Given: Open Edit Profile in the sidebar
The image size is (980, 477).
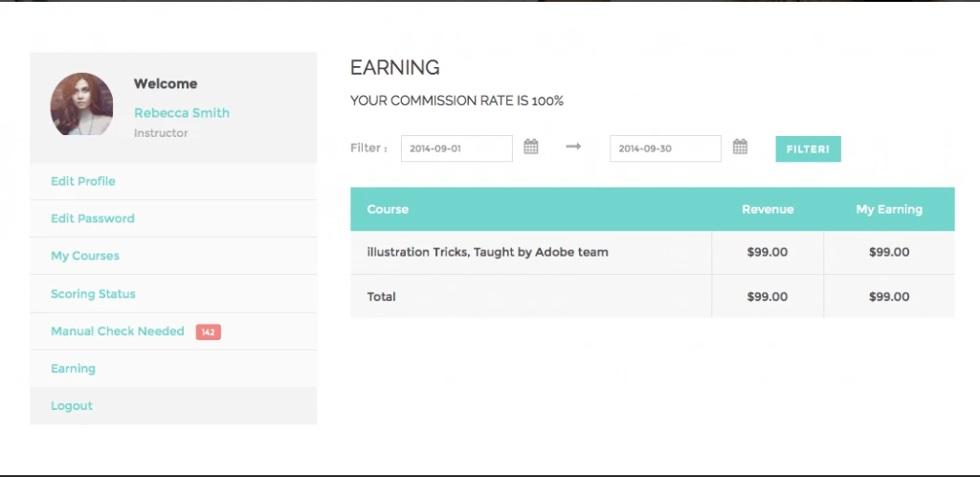Looking at the screenshot, I should tap(83, 181).
